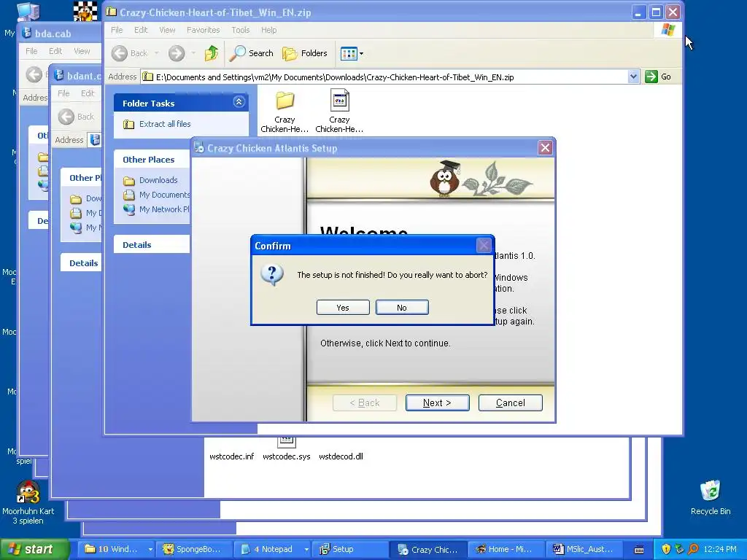Open My Documents under Other Places
The image size is (747, 560).
(164, 195)
